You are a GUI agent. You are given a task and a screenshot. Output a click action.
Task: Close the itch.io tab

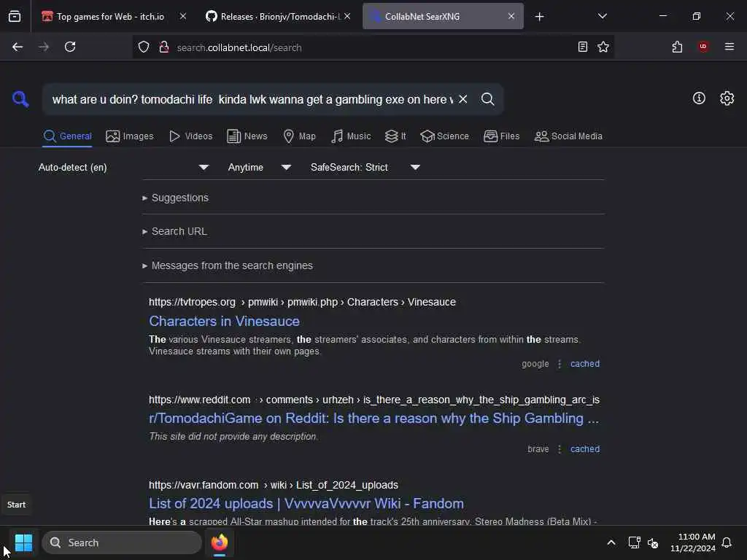(183, 16)
